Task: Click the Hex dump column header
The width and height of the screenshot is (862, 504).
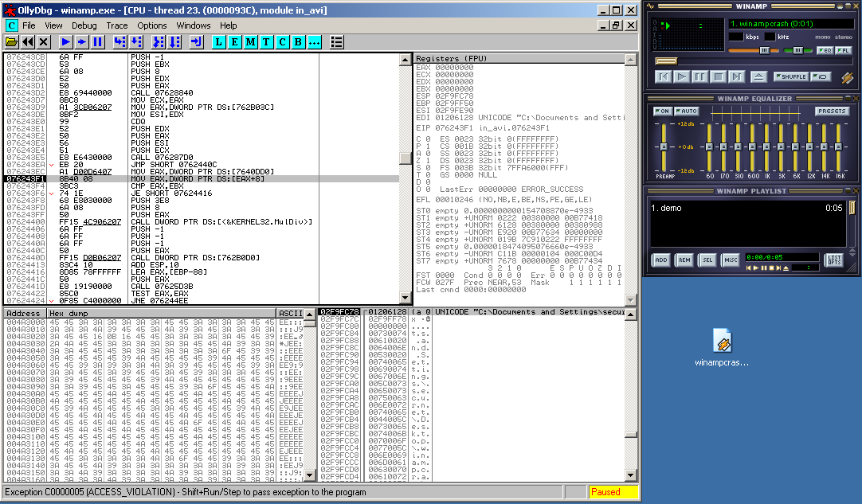Action: click(x=162, y=313)
